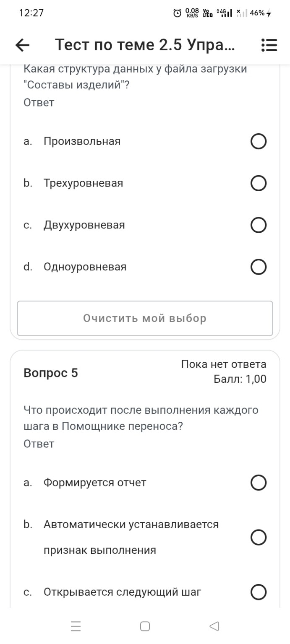290x644 pixels.
Task: Open recent apps with the lines icon
Action: [x=75, y=626]
